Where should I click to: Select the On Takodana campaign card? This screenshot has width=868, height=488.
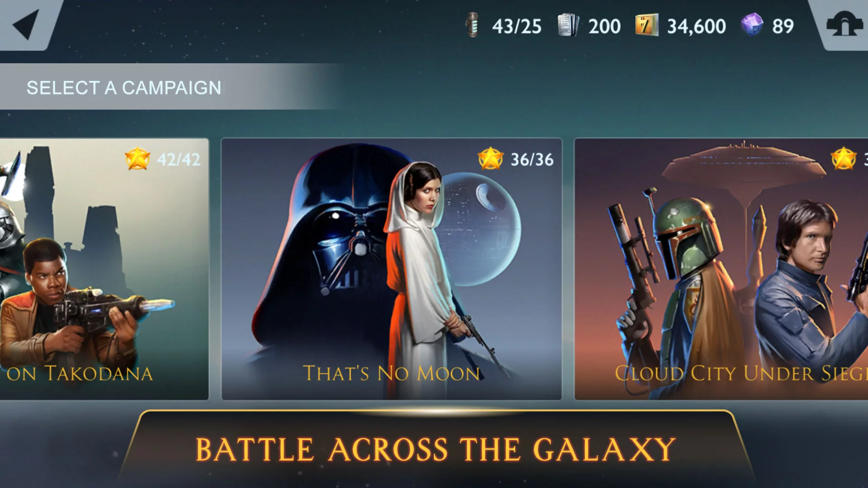tap(104, 269)
